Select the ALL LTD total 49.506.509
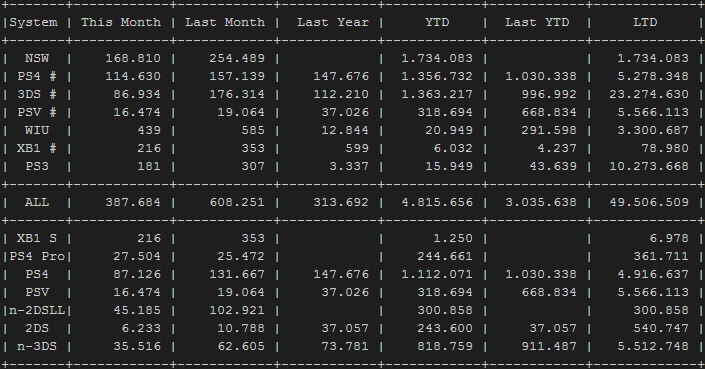The width and height of the screenshot is (705, 369). click(x=649, y=202)
